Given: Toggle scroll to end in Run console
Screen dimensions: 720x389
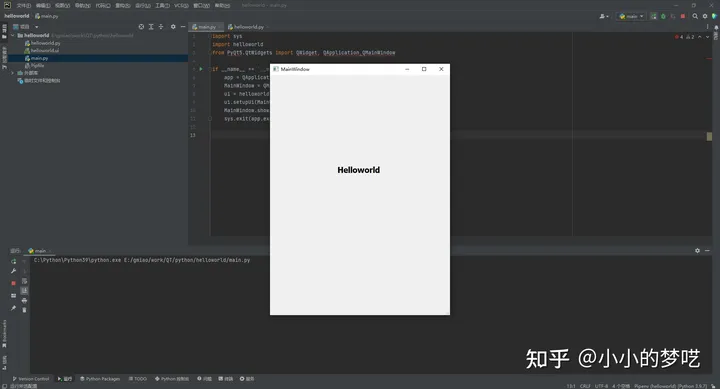Looking at the screenshot, I should click(x=24, y=291).
